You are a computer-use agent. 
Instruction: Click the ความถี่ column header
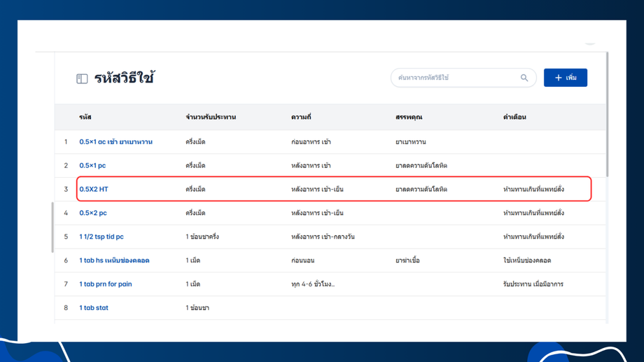tap(301, 117)
